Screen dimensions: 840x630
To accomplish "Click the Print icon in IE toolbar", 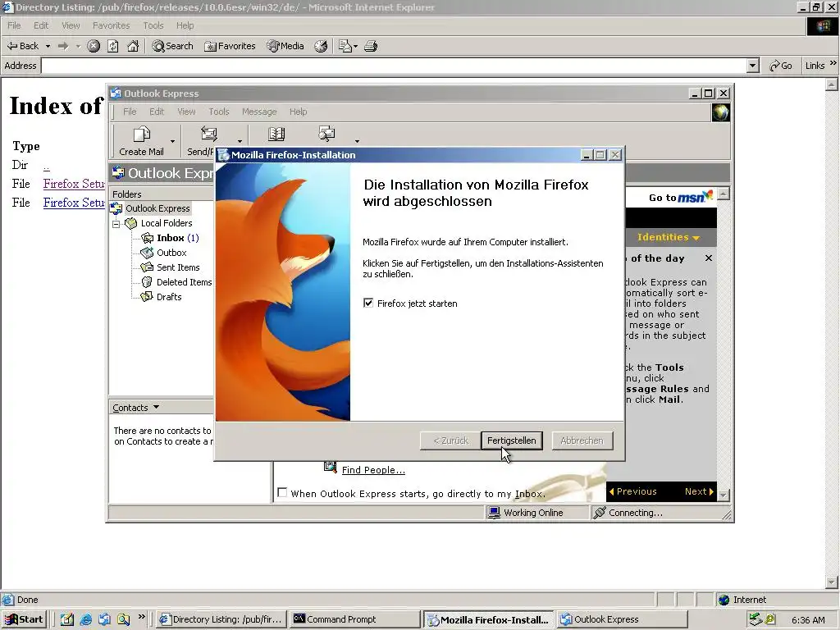I will [x=371, y=46].
